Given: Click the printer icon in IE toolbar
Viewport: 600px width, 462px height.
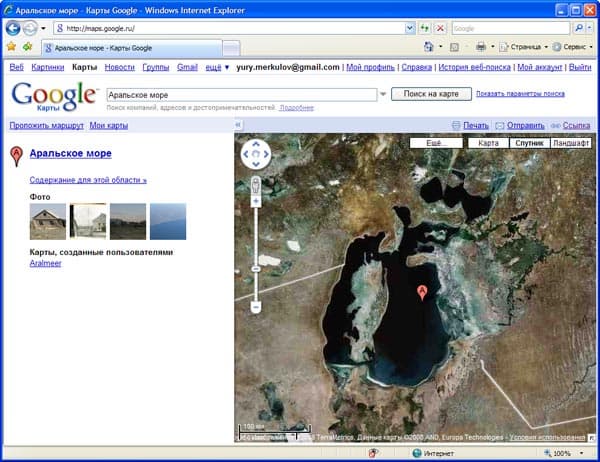Looking at the screenshot, I should point(481,47).
